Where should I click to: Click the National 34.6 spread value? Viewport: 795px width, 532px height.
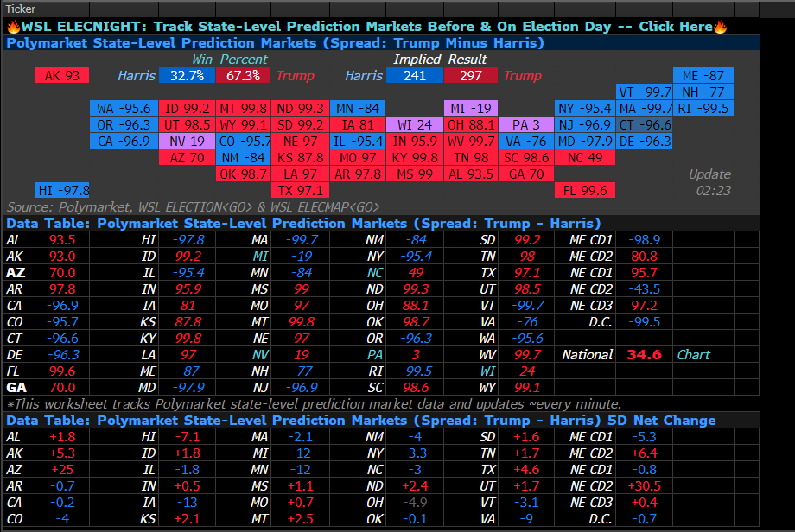(x=644, y=355)
